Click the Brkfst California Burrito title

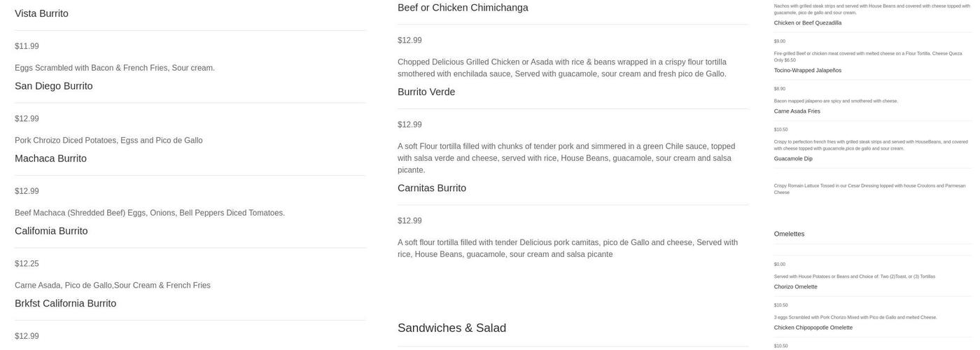point(65,304)
